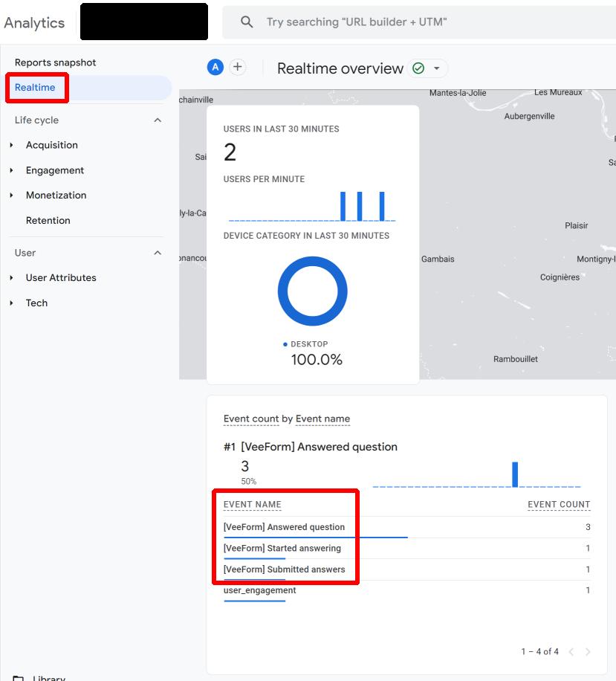The image size is (616, 681).
Task: Click the Analytics logo text
Action: [34, 22]
